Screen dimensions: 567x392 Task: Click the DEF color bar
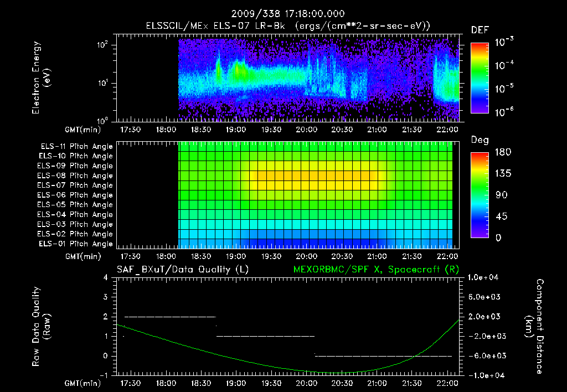click(480, 78)
